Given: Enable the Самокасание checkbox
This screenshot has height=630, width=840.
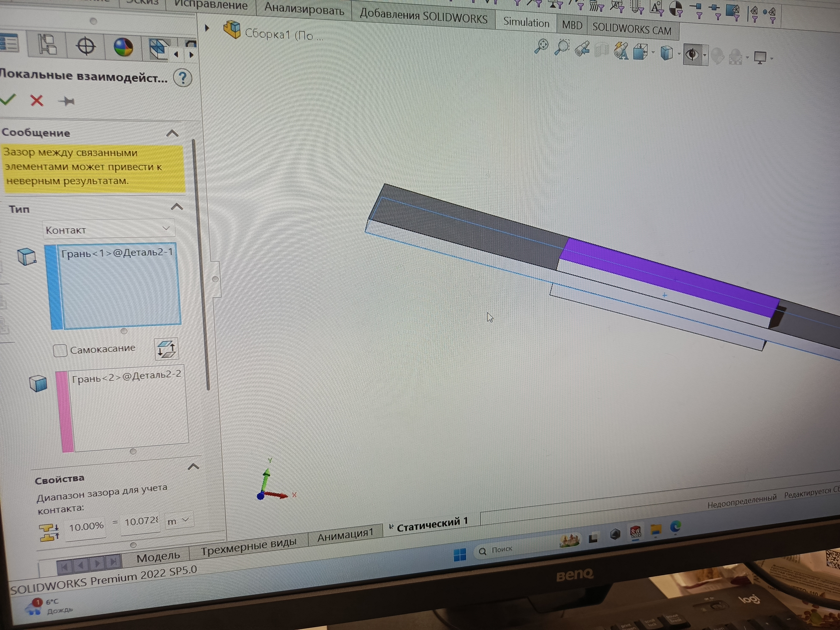Looking at the screenshot, I should pos(60,350).
